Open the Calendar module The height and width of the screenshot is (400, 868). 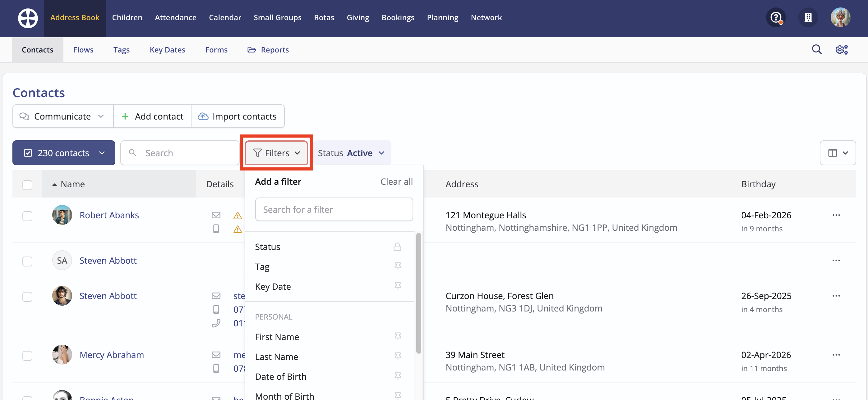click(x=225, y=17)
